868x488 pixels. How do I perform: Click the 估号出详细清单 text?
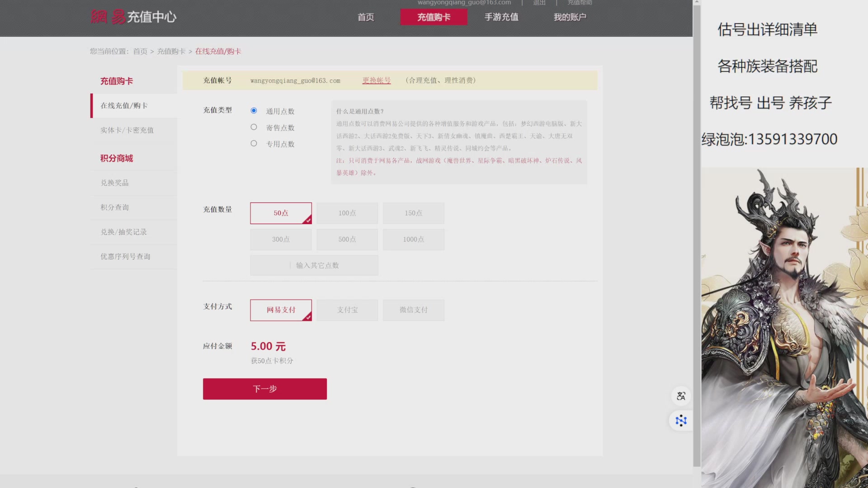(768, 30)
